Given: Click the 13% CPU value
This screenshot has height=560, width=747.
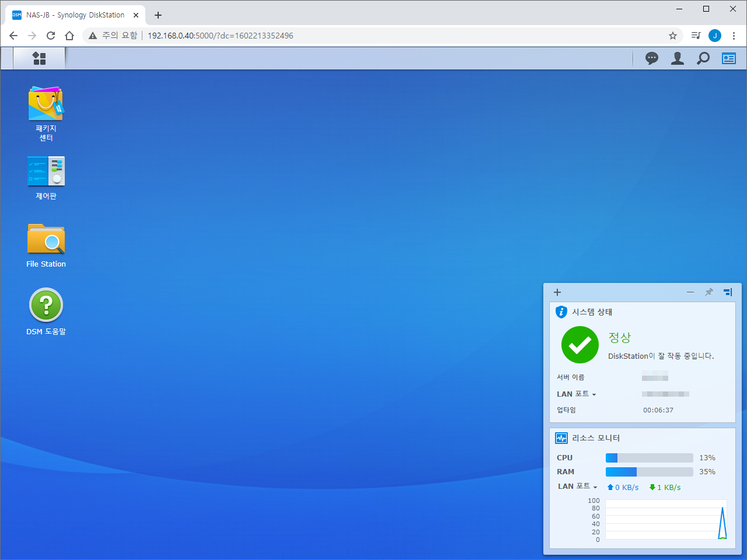Looking at the screenshot, I should click(x=707, y=458).
